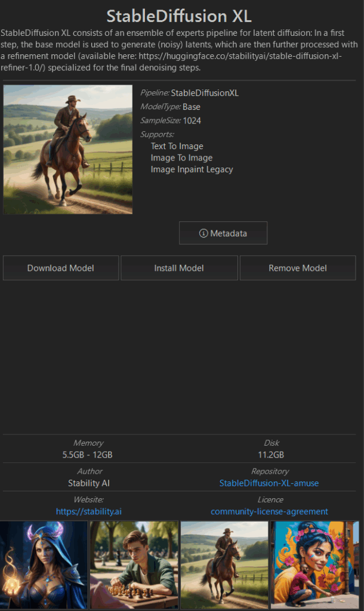The width and height of the screenshot is (364, 611).
Task: Click the Disk value 11.2GB
Action: click(271, 455)
